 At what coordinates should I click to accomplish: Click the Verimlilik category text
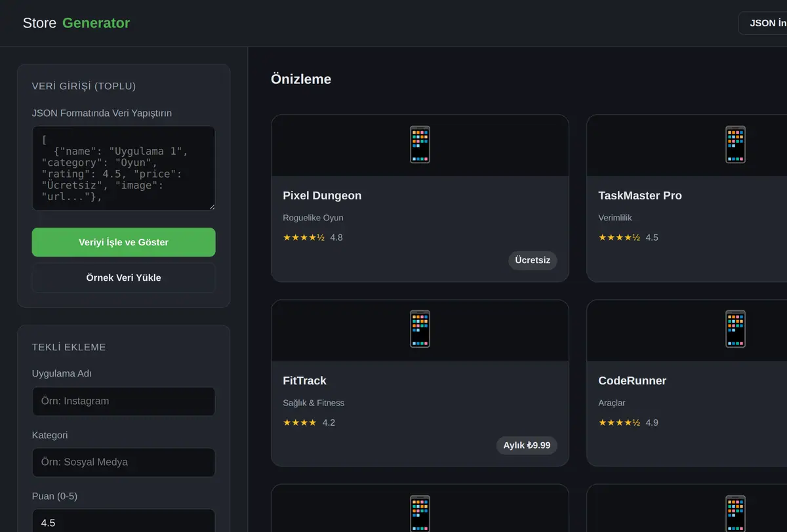[615, 218]
